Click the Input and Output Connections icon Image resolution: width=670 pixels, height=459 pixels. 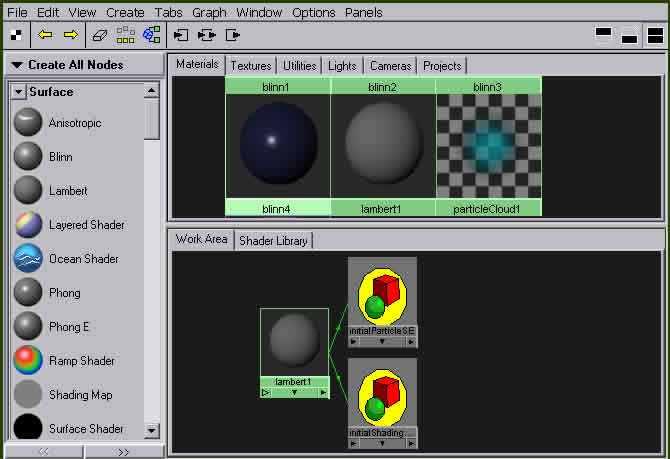point(207,35)
